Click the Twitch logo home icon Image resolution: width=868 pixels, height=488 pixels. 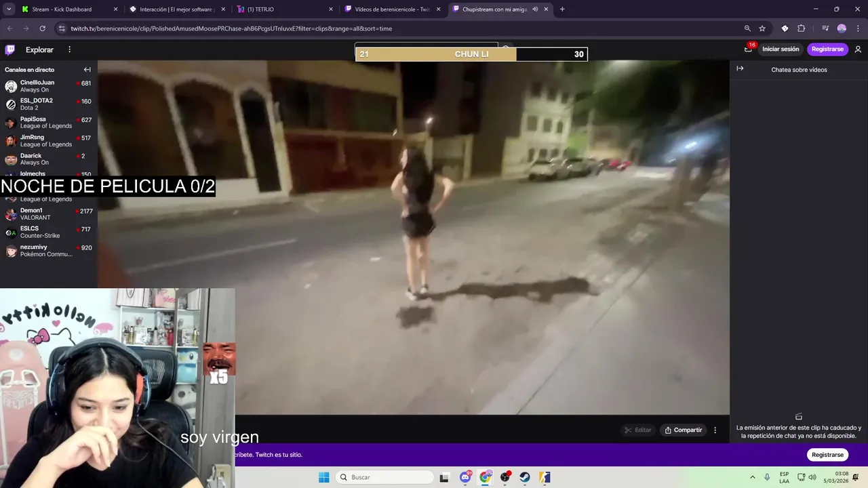pos(10,49)
